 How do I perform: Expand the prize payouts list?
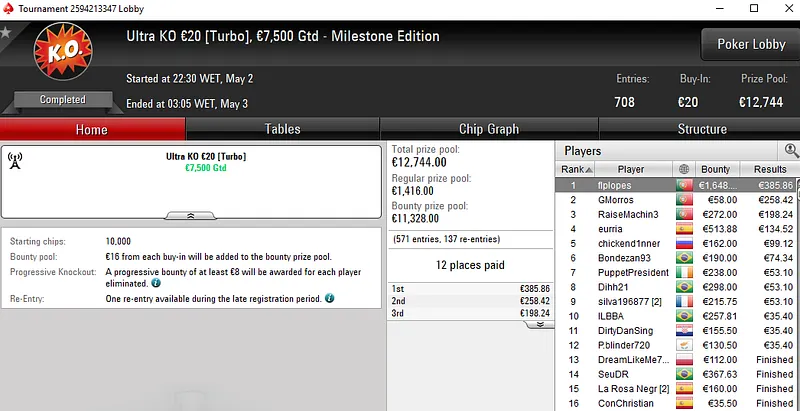click(x=539, y=324)
